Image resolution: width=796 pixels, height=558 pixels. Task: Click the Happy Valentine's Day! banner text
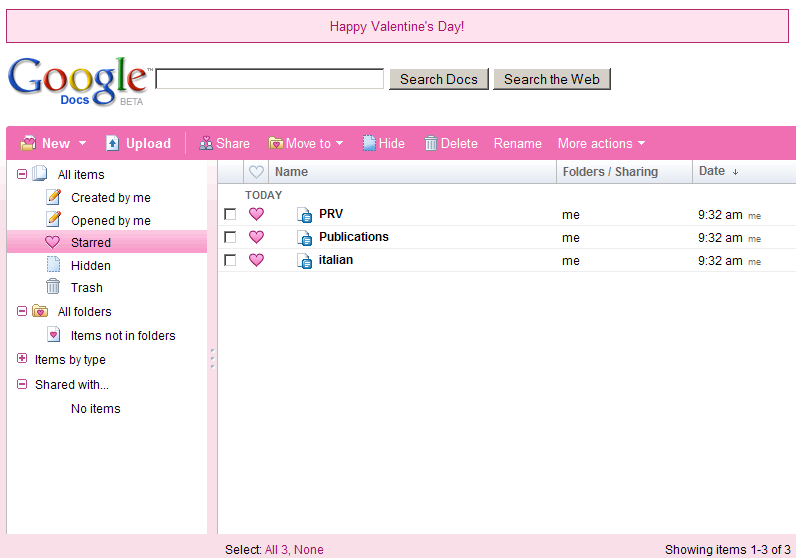point(397,26)
